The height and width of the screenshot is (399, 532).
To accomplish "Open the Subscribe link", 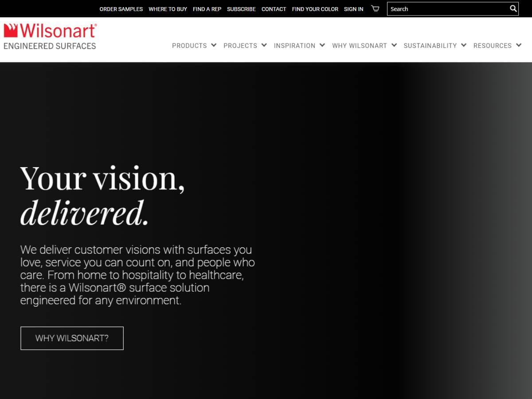I will point(241,9).
